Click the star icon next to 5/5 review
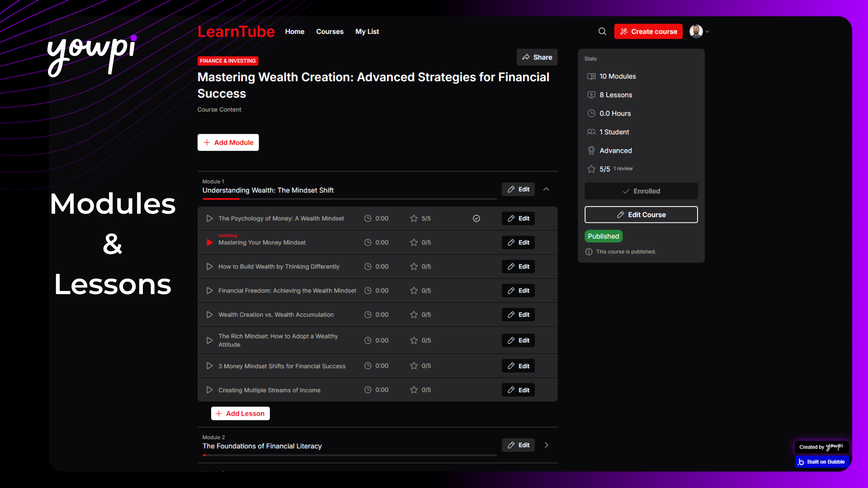 591,169
